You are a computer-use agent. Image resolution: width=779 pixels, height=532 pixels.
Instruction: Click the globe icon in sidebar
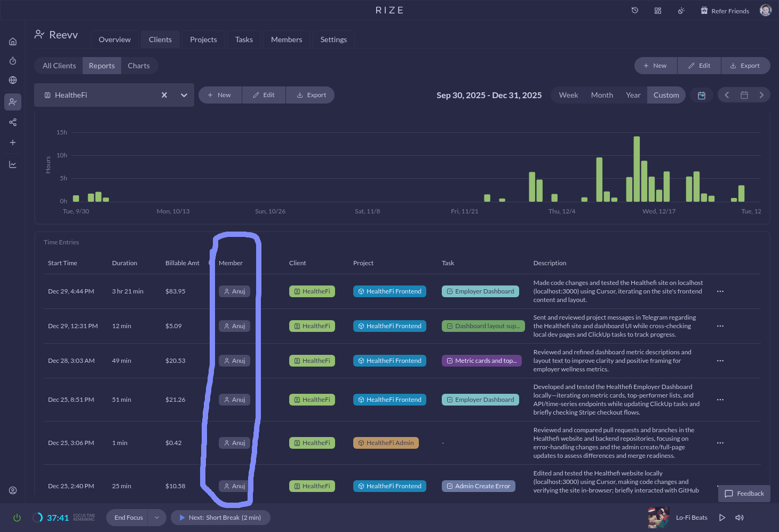[13, 81]
